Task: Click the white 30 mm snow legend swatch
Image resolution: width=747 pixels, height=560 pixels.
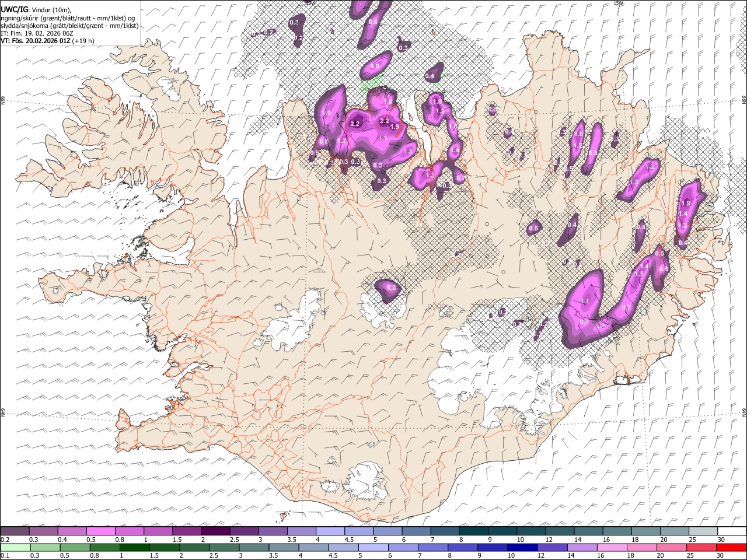Action: (732, 531)
